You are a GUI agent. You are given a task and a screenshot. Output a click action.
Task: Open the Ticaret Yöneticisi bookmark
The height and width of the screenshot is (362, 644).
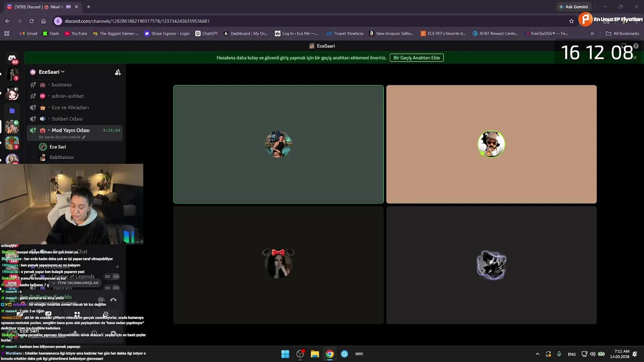345,34
